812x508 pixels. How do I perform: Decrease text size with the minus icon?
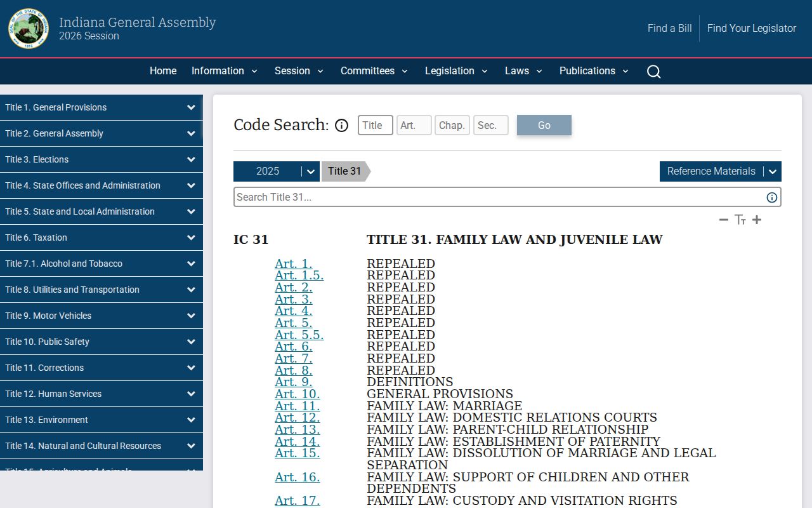[x=724, y=220]
